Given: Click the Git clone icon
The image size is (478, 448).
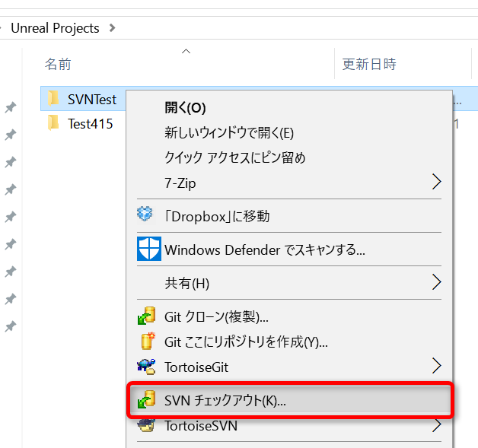Looking at the screenshot, I should [x=147, y=316].
